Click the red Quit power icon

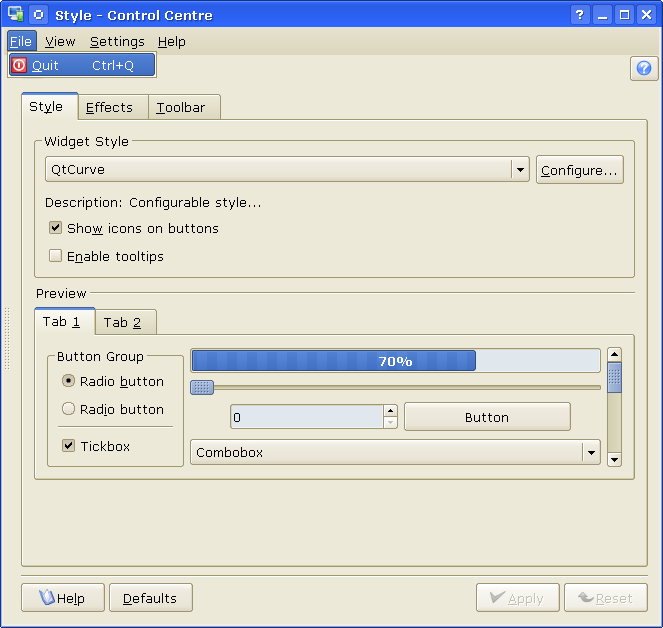pos(19,66)
